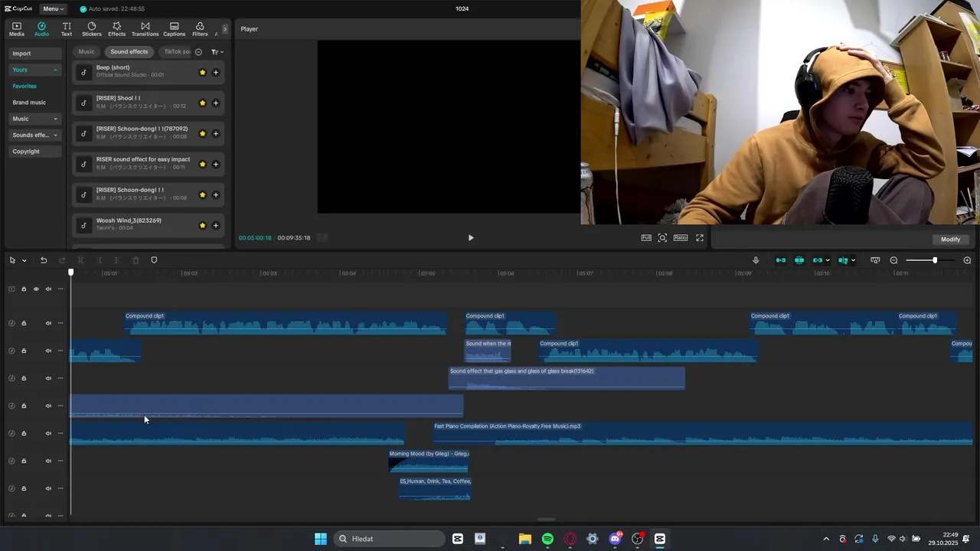Open the linkage options dropdown arrow
Screen dimensions: 980x551
828,261
